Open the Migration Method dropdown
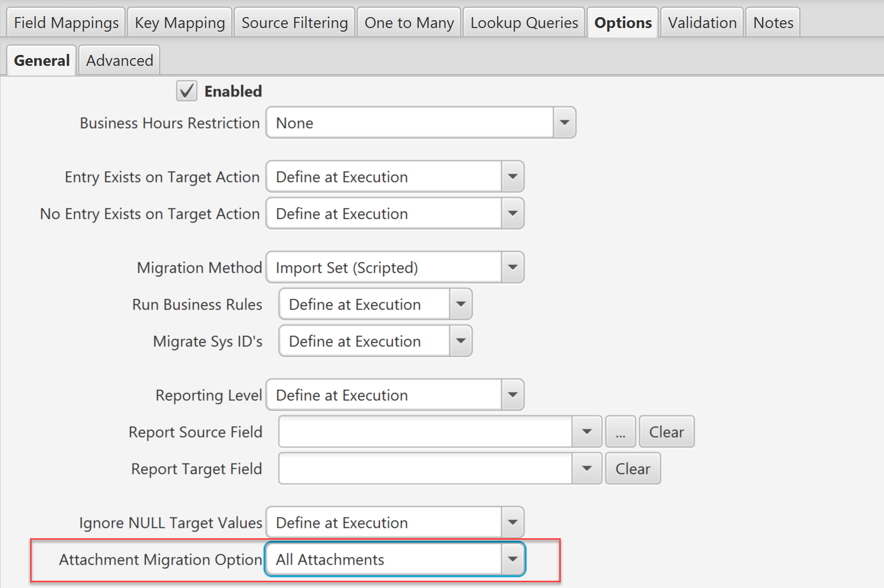This screenshot has width=884, height=588. (512, 267)
